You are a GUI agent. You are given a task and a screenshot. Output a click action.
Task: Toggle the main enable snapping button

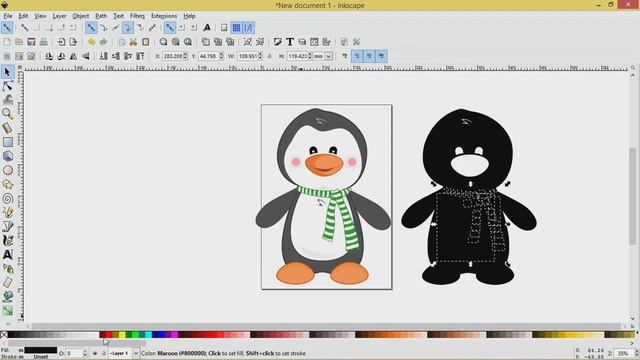pos(7,27)
